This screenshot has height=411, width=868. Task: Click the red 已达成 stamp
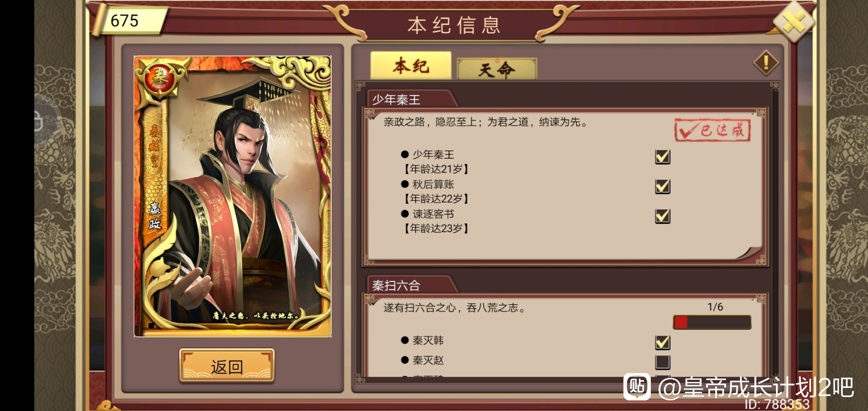pos(712,130)
